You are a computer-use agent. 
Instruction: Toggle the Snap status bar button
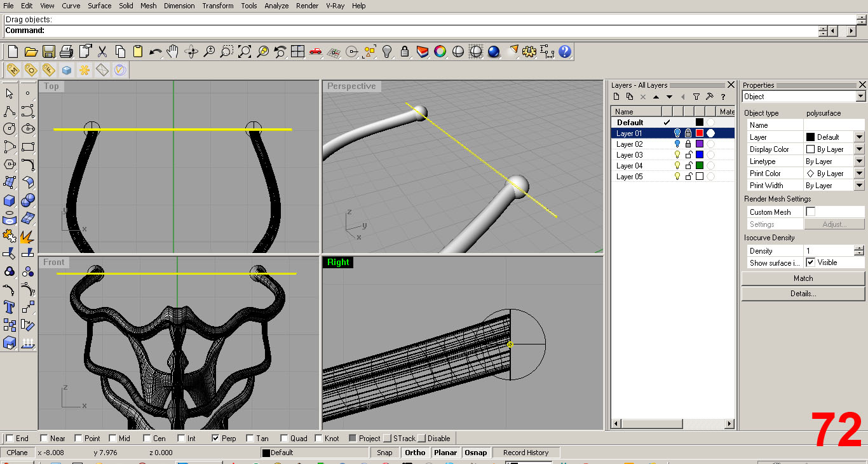pos(384,453)
